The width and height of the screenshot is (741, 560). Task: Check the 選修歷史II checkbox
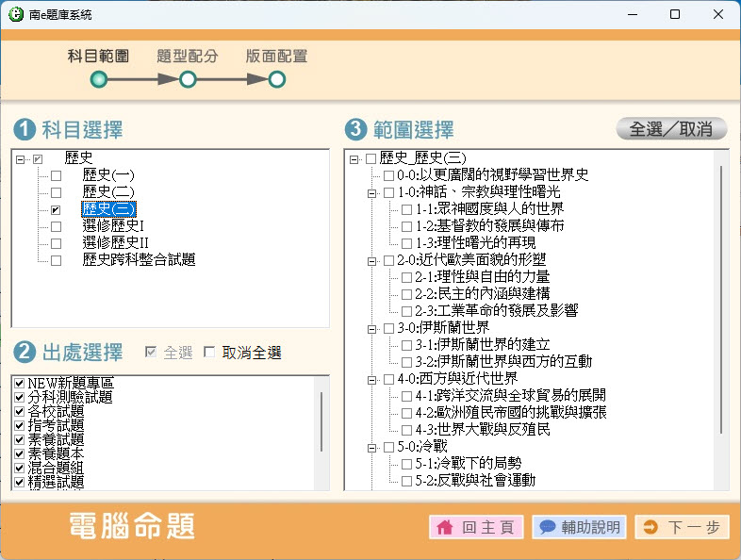pyautogui.click(x=57, y=244)
